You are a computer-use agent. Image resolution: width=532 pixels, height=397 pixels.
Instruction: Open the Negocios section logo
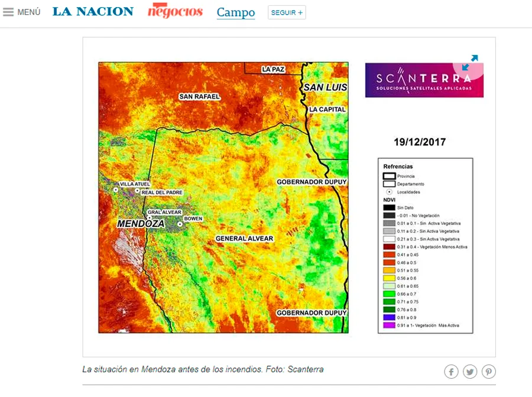(x=175, y=11)
